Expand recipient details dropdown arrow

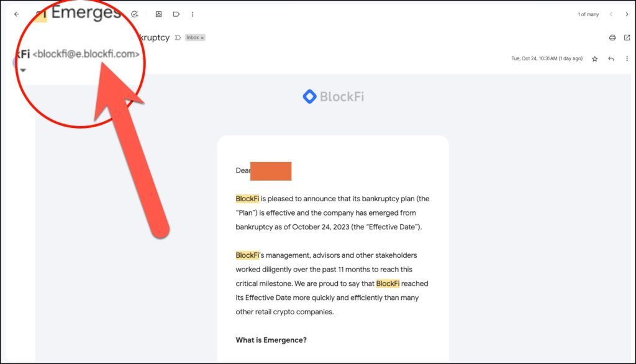coord(23,70)
